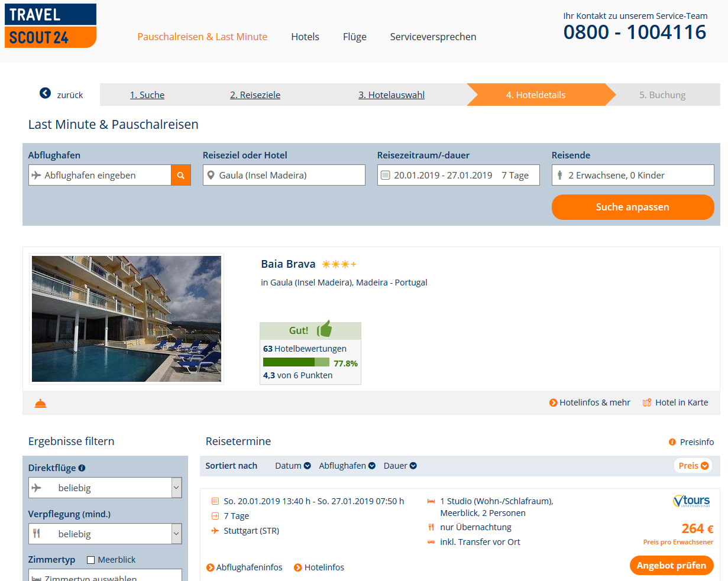Click the green hotel rating bar
728x581 pixels.
pos(296,362)
